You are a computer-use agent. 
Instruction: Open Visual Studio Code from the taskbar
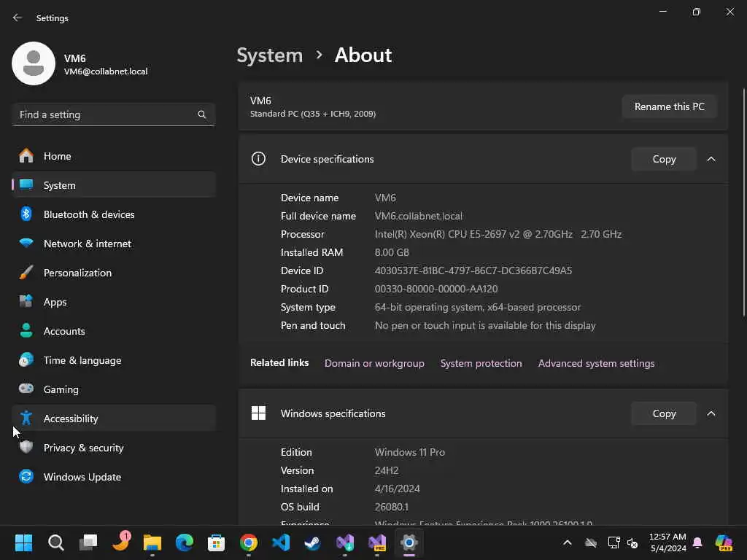pyautogui.click(x=281, y=542)
